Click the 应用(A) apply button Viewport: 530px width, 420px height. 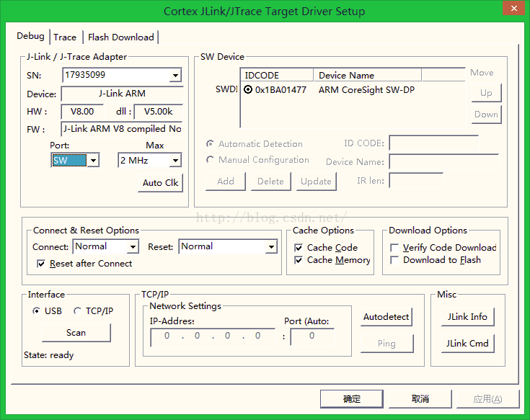[488, 399]
